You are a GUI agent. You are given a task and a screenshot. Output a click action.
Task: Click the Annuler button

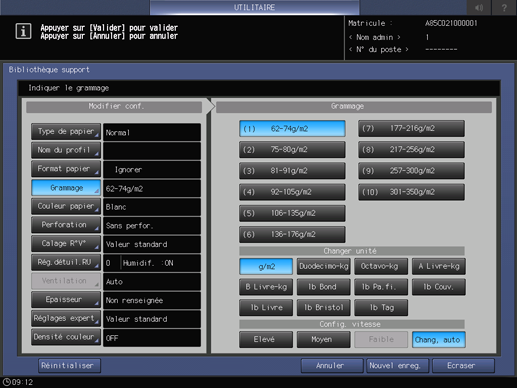point(332,366)
